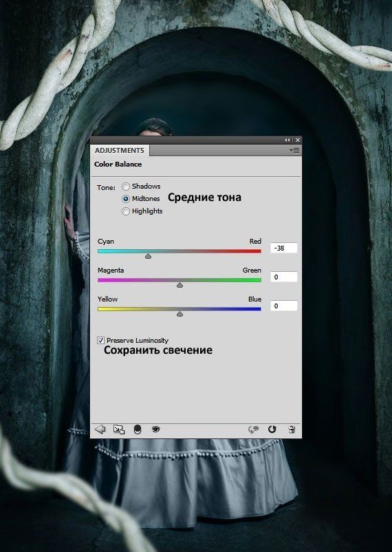
Task: Toggle Preserve Luminosity checkbox
Action: pos(100,341)
